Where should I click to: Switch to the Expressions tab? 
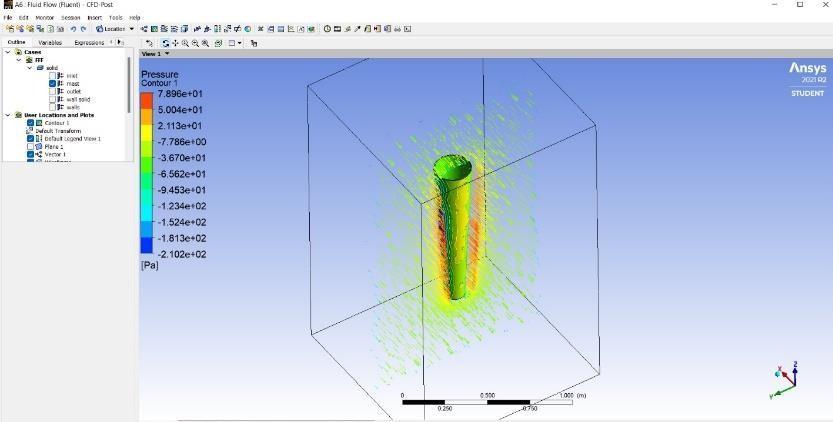click(89, 43)
